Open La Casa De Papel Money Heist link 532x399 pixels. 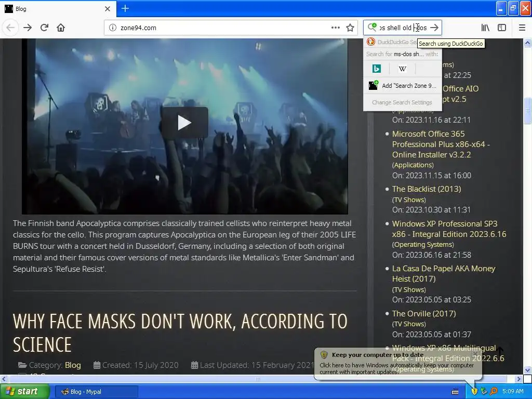(x=444, y=274)
